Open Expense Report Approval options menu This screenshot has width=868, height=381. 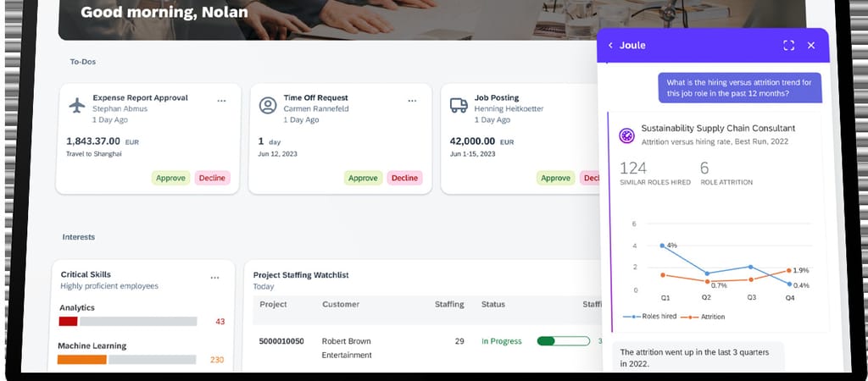[221, 101]
